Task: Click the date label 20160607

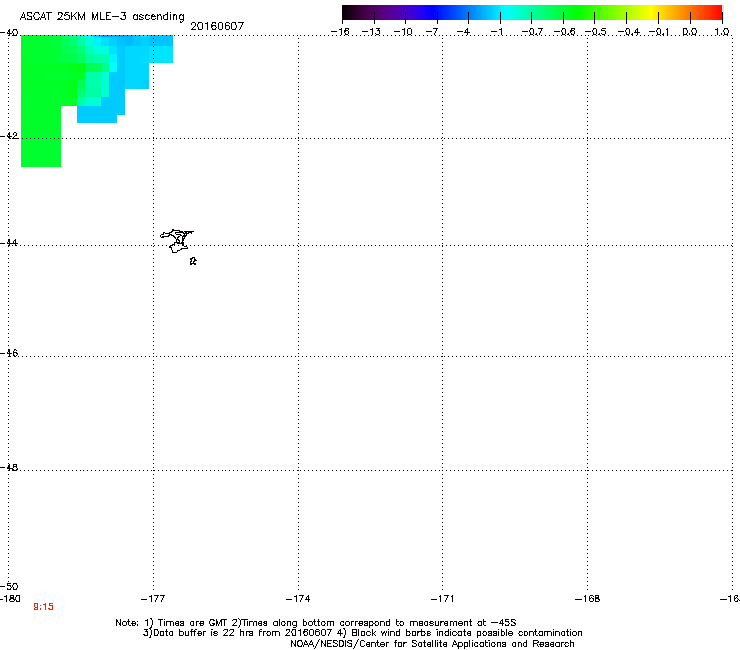Action: click(217, 26)
